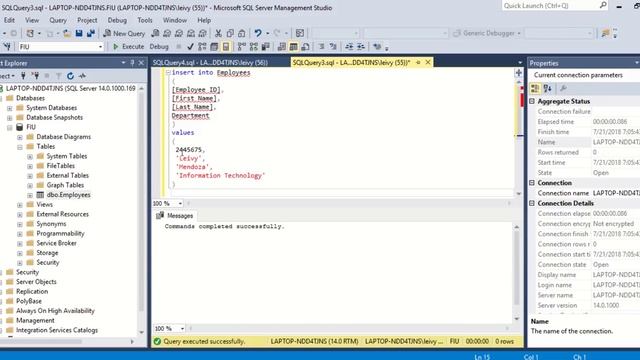Select the Graph Tables folder

65,185
